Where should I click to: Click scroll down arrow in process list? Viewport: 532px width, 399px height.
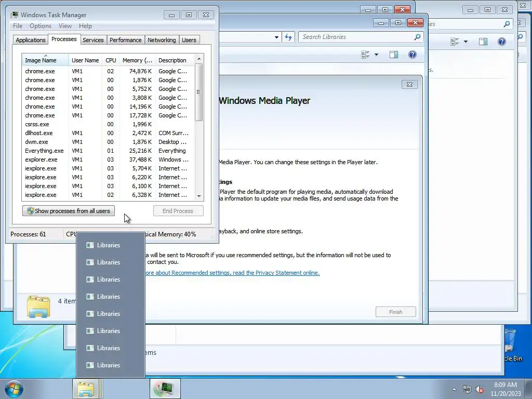click(199, 196)
